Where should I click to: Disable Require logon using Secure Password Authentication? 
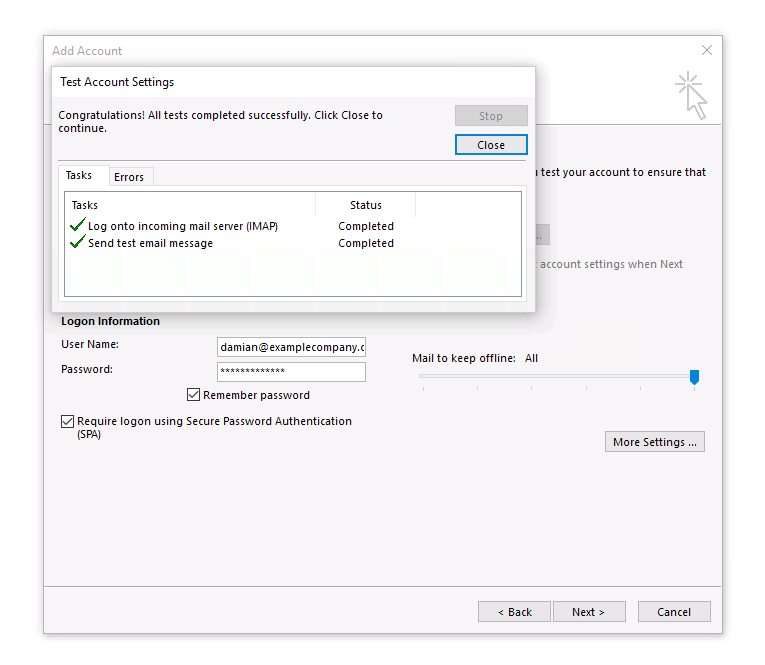(x=68, y=422)
